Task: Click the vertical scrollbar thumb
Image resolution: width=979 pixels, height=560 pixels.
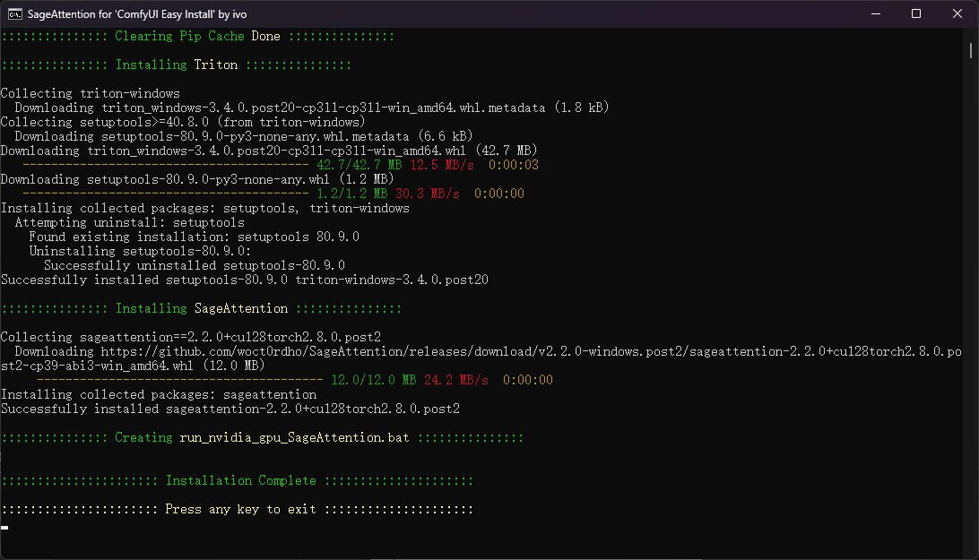Action: point(971,50)
